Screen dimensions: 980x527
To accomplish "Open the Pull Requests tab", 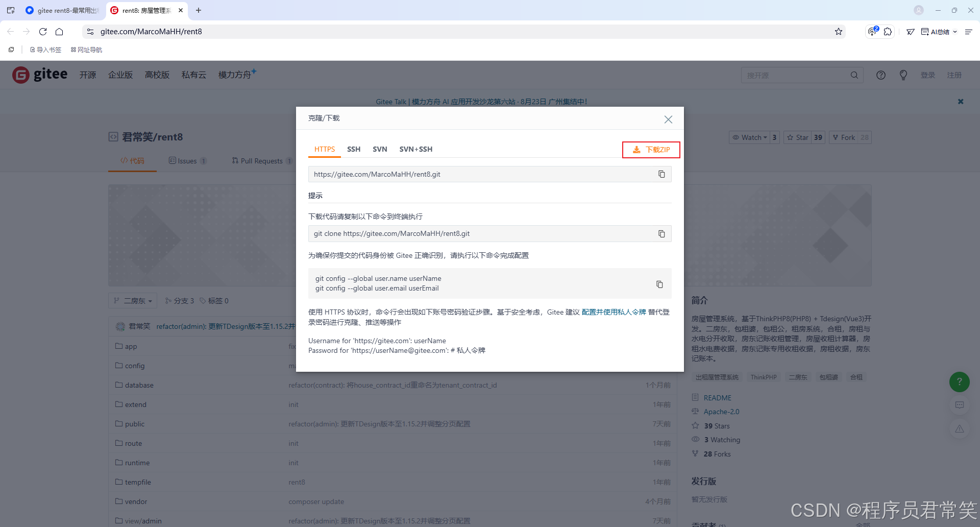I will [x=262, y=161].
